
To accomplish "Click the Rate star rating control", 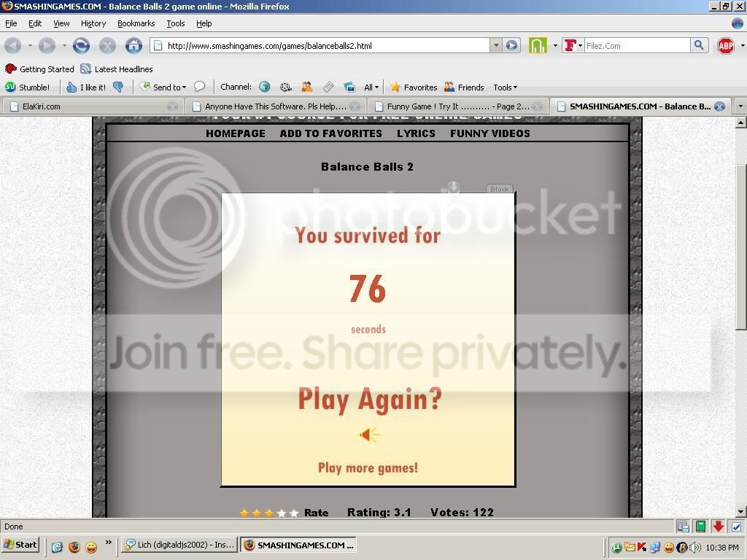I will point(268,513).
